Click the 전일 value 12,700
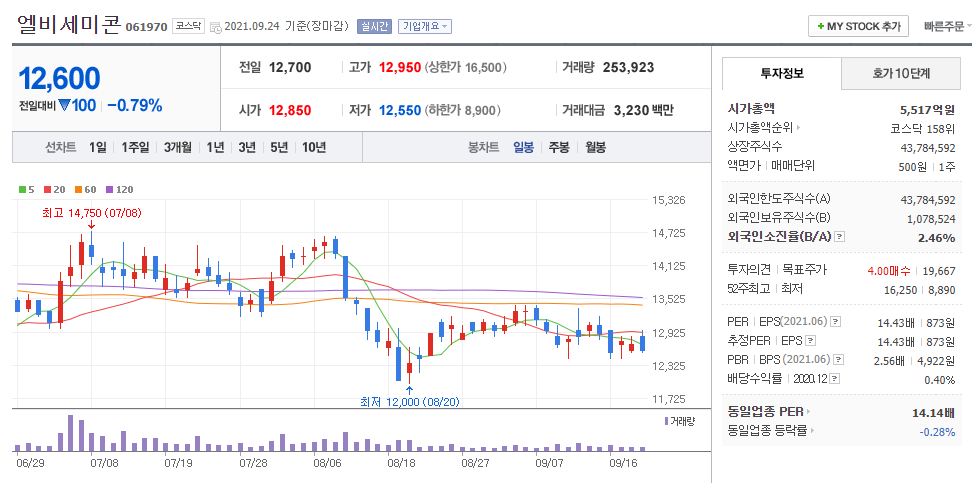Image resolution: width=975 pixels, height=483 pixels. (x=290, y=67)
